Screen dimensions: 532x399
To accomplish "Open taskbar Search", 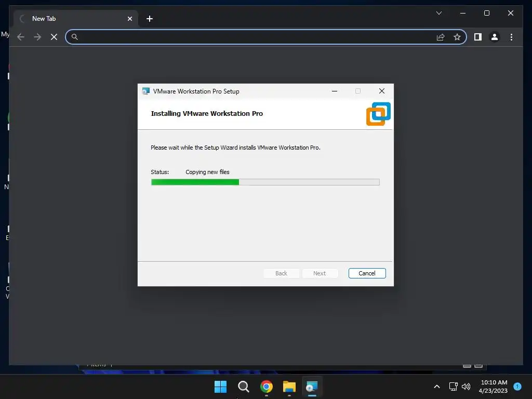I will [243, 387].
